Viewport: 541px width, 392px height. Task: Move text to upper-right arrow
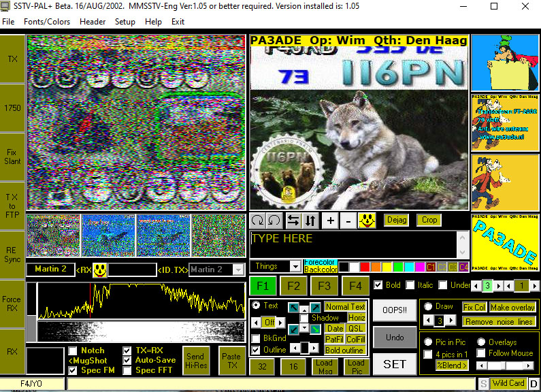pos(315,307)
